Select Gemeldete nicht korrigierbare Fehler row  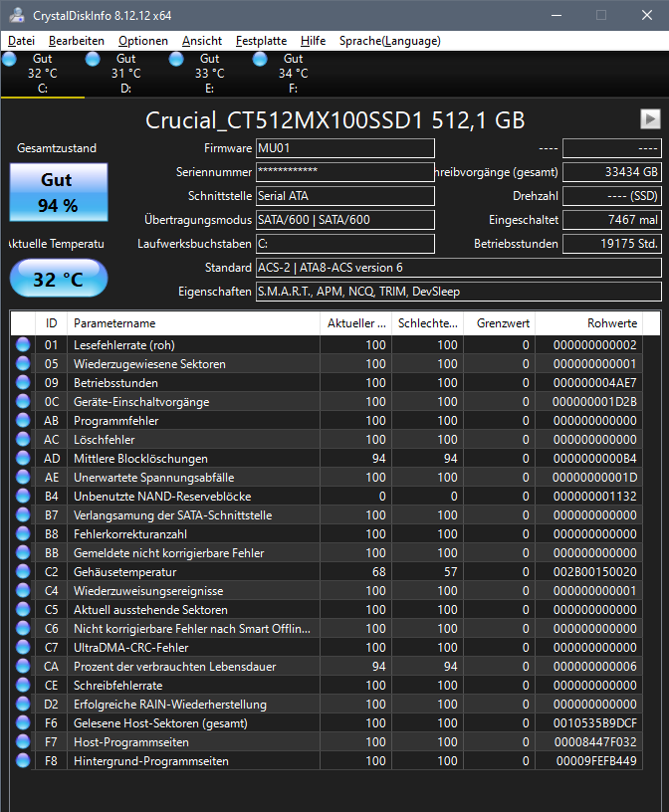pyautogui.click(x=327, y=553)
